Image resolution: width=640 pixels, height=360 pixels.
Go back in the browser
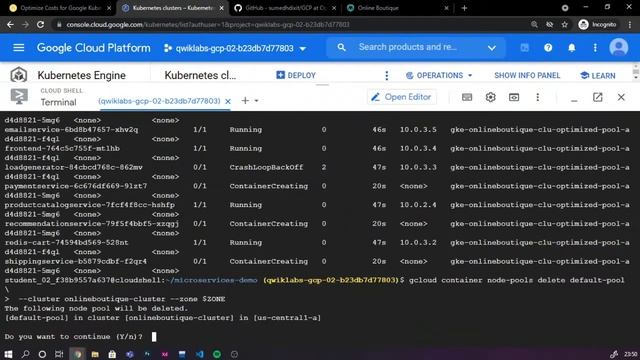(10, 24)
